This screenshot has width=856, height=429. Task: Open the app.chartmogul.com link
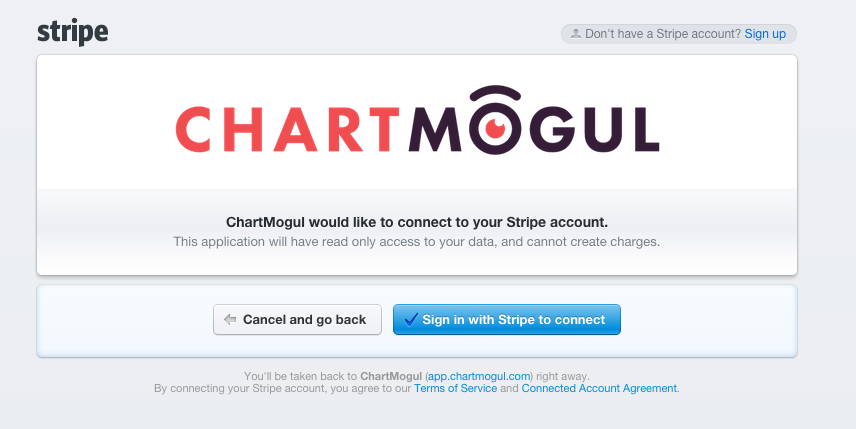[479, 376]
